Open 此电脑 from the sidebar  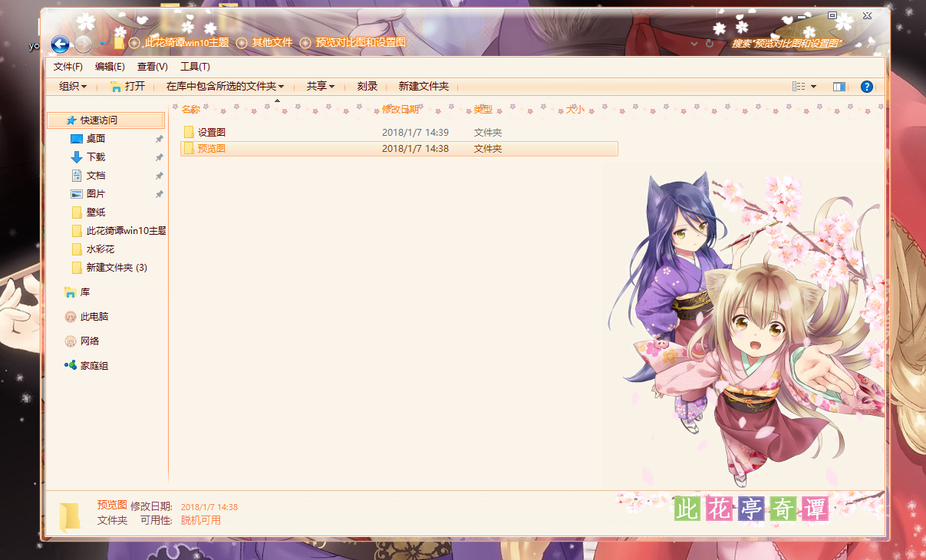(x=94, y=316)
